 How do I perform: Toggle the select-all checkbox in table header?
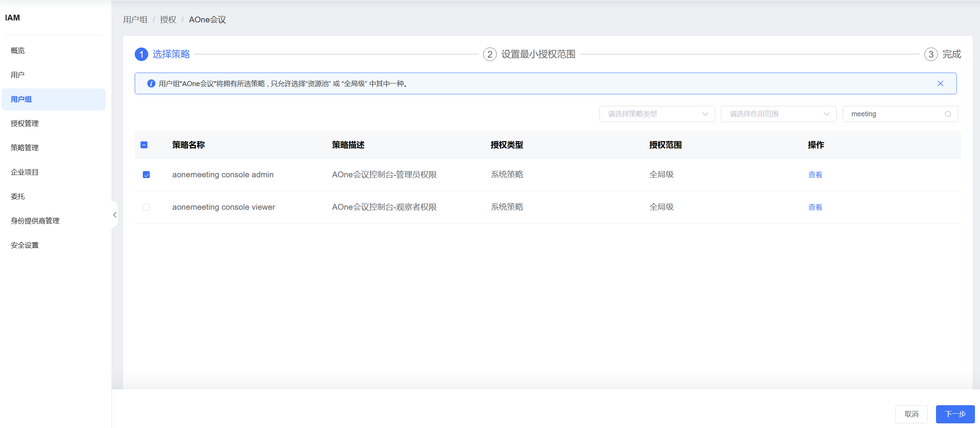click(144, 145)
